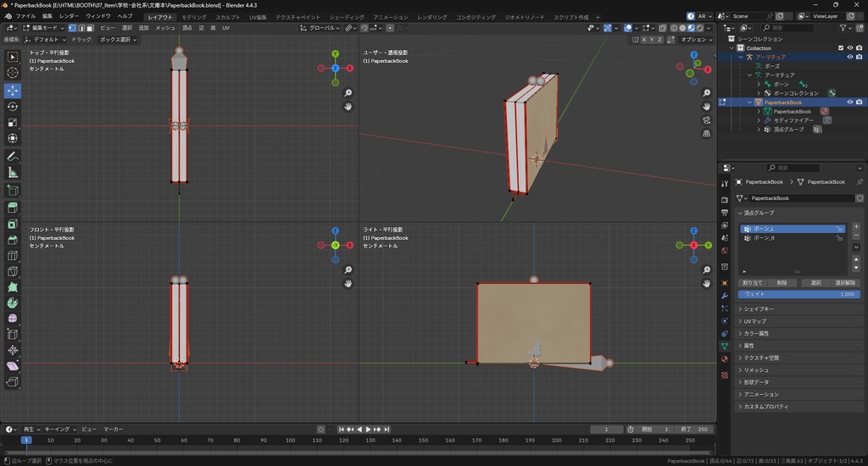Screen dimensions: 868x466
Task: Click the 選択解除 button in vertex groups
Action: click(x=846, y=282)
